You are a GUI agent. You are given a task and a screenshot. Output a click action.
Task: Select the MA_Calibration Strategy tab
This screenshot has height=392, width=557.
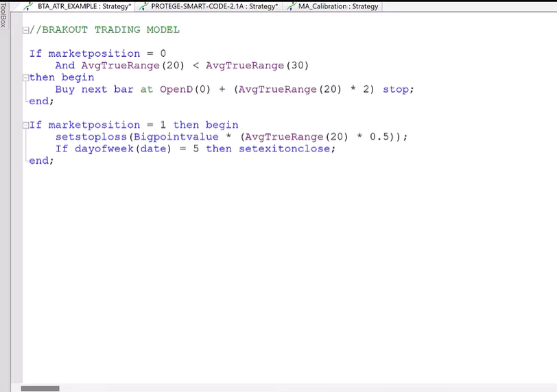pos(333,6)
